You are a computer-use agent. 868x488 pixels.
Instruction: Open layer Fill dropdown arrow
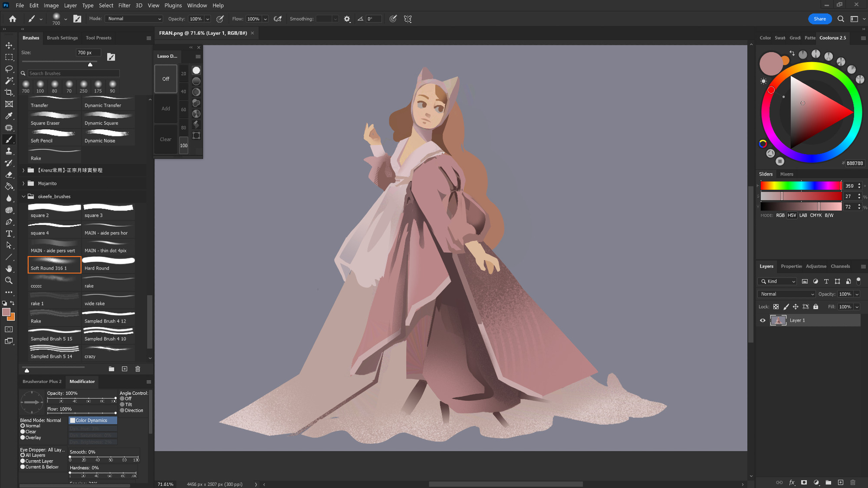857,307
